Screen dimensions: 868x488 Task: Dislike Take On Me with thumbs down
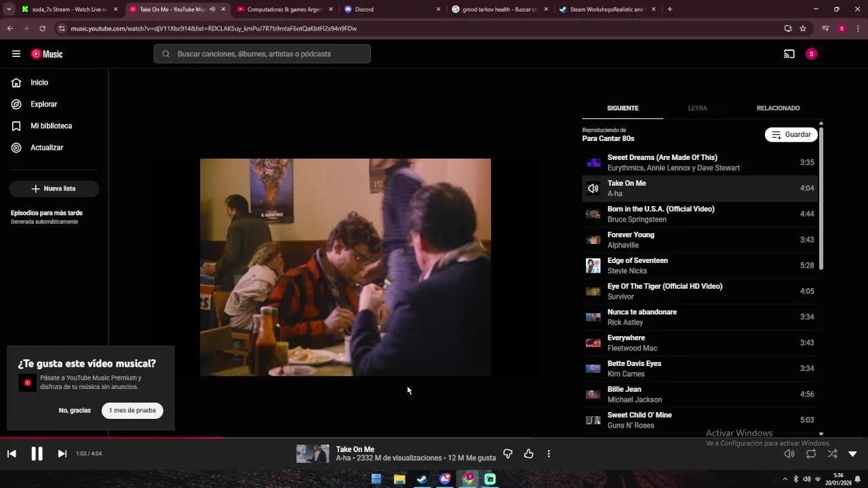pyautogui.click(x=508, y=454)
